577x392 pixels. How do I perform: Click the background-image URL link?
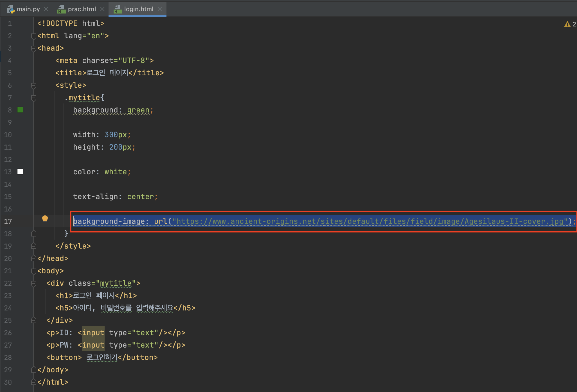[x=368, y=221]
